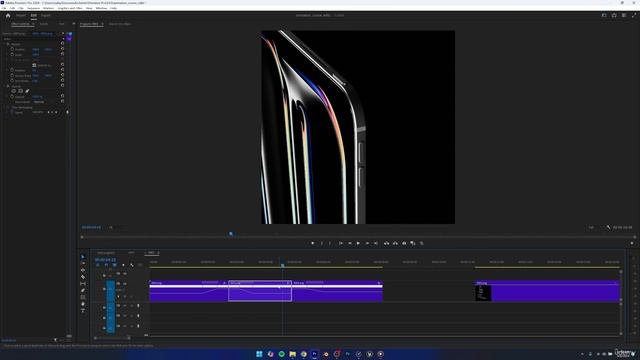The image size is (640, 360).
Task: Go to Out point in the Program monitor
Action: pyautogui.click(x=376, y=243)
